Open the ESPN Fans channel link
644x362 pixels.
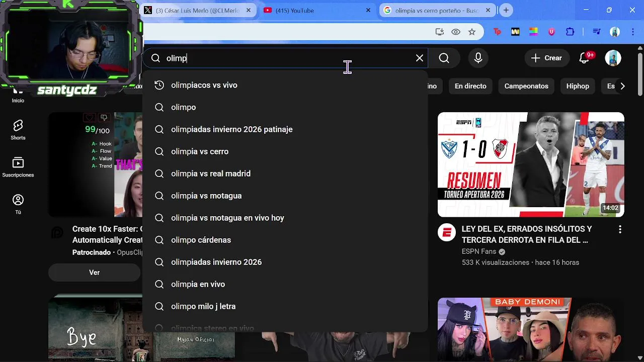tap(478, 251)
